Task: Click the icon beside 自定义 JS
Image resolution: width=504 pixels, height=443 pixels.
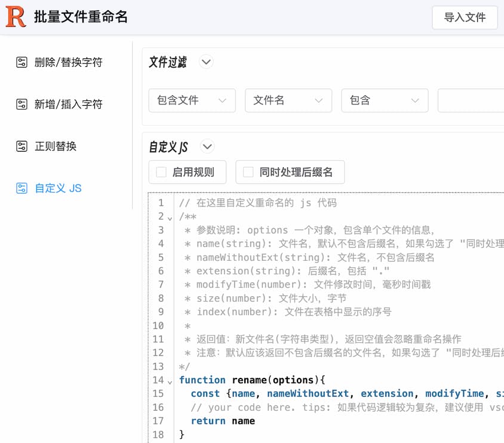Action: 21,188
